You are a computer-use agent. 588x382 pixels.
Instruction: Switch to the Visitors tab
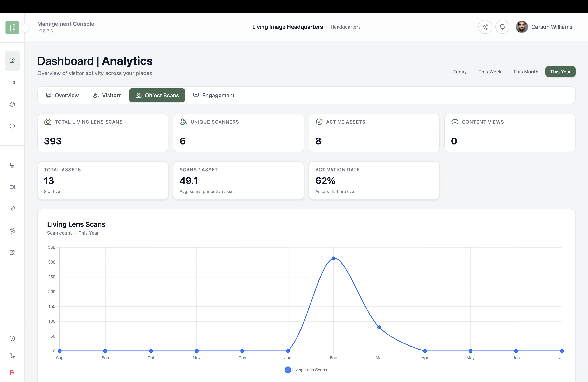tap(107, 95)
